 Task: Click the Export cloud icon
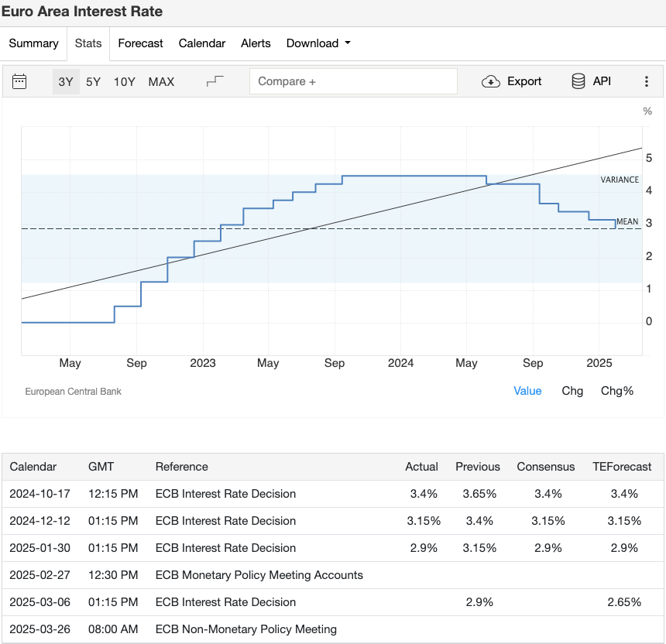[491, 81]
